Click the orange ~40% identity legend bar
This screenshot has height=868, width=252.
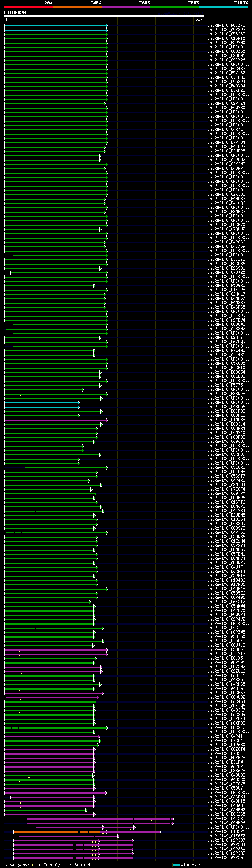pos(77,7)
